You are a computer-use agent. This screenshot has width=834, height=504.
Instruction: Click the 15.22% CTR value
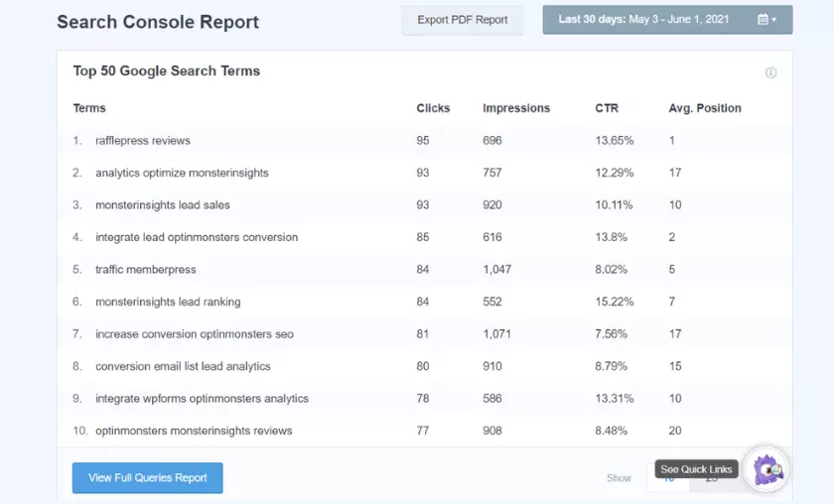[615, 302]
